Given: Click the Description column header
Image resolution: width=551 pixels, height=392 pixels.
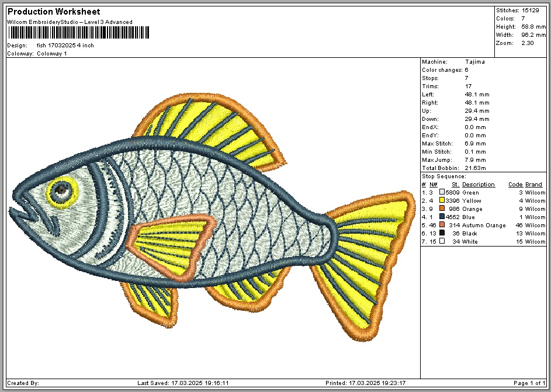Looking at the screenshot, I should (x=478, y=185).
